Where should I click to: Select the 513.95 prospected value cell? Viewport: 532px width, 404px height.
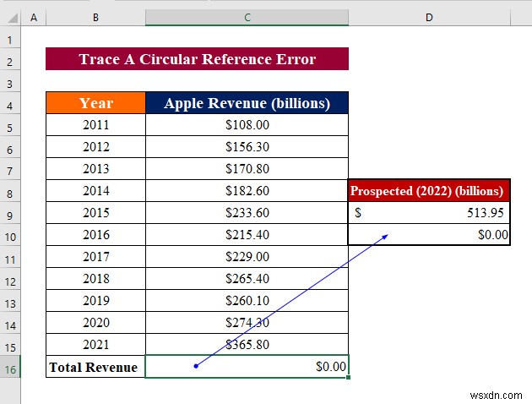click(x=429, y=212)
